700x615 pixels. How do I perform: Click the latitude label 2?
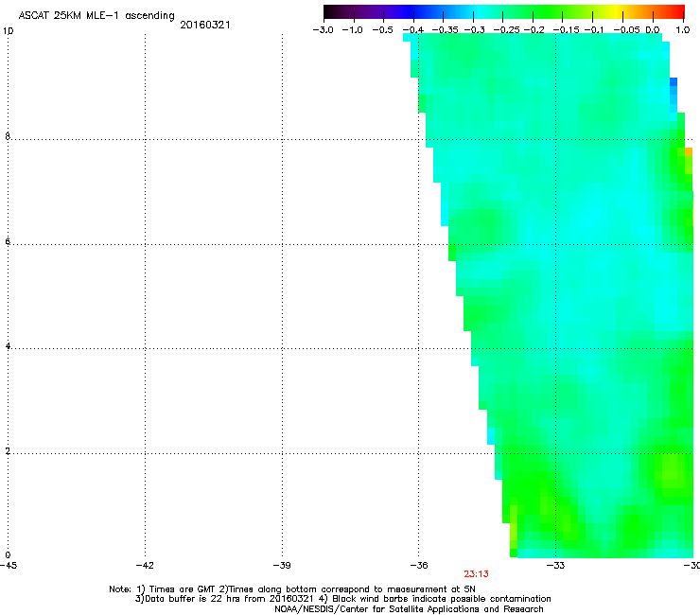point(8,451)
